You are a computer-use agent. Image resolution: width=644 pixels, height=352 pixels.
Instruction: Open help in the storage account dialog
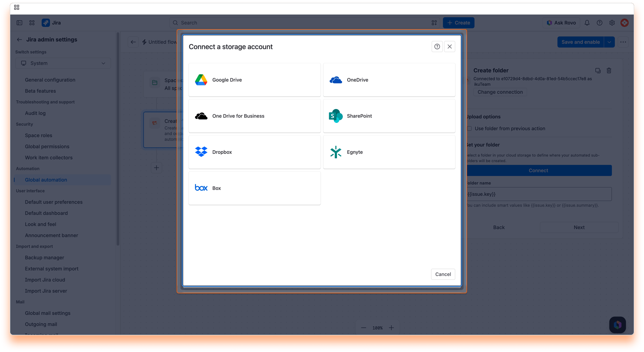tap(437, 47)
